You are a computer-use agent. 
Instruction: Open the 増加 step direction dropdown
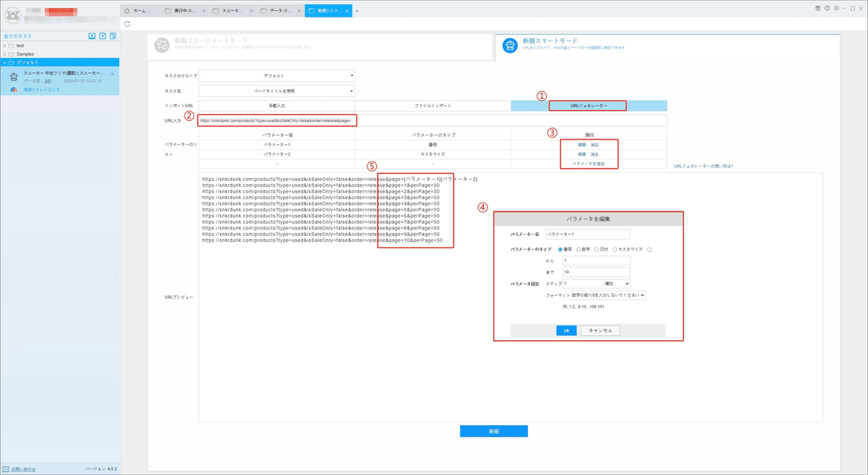pos(617,284)
